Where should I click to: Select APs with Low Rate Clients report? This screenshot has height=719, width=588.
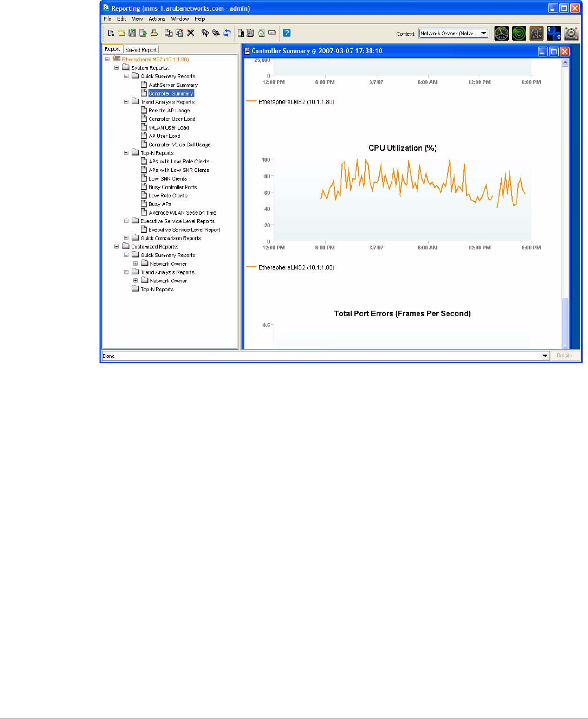pos(179,162)
